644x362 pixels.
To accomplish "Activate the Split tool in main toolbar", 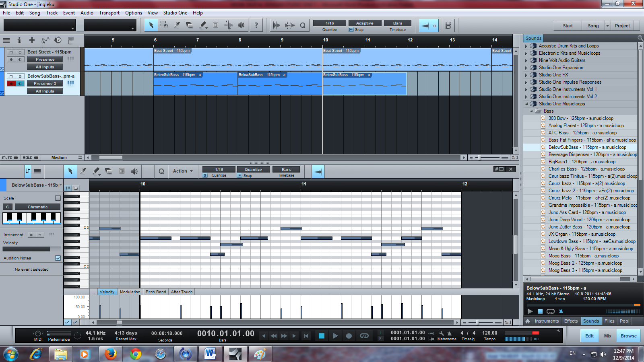I will tap(177, 25).
